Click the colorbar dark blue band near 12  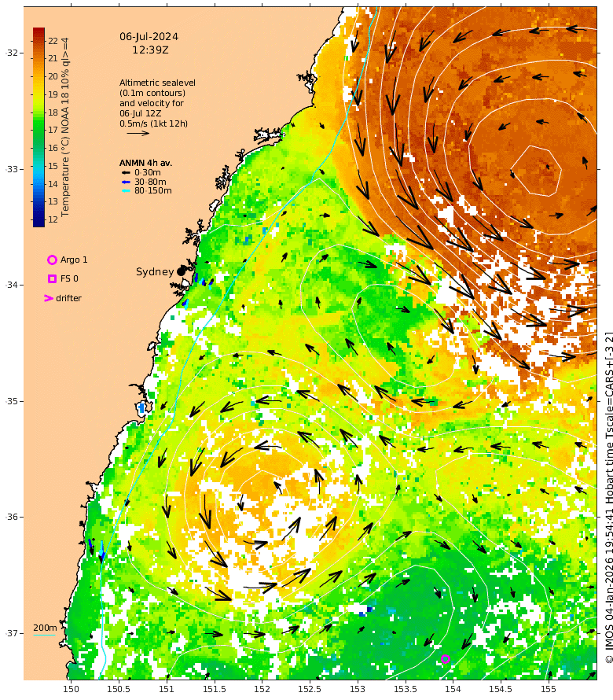(39, 219)
